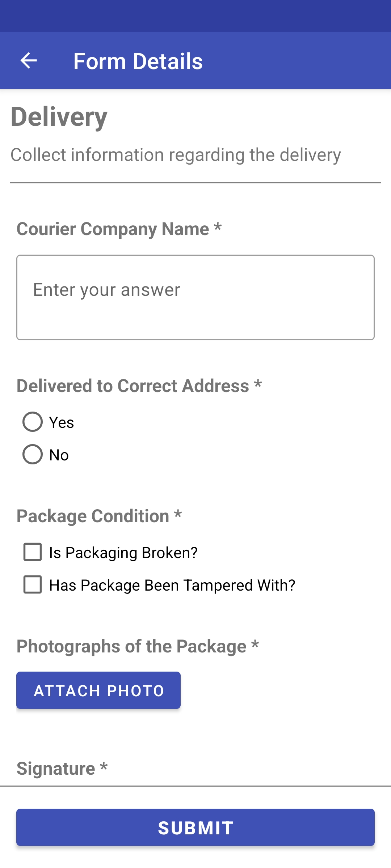
Task: Tap the back arrow icon
Action: [29, 60]
